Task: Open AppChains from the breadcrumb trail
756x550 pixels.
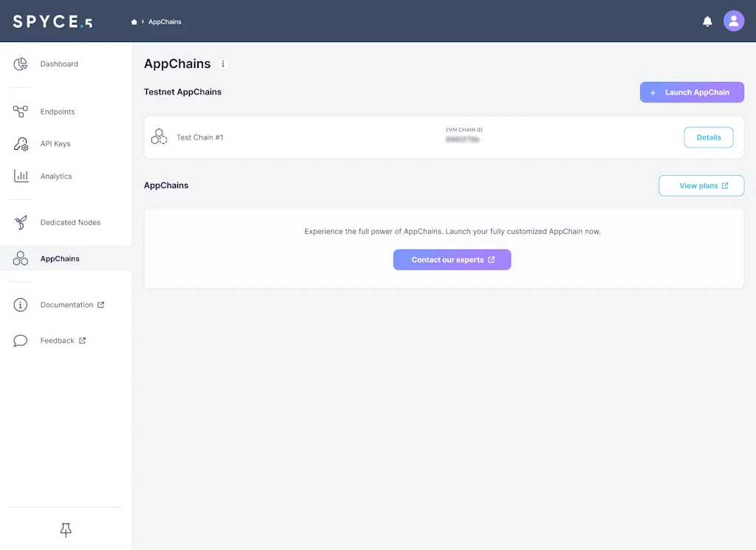Action: pyautogui.click(x=164, y=21)
